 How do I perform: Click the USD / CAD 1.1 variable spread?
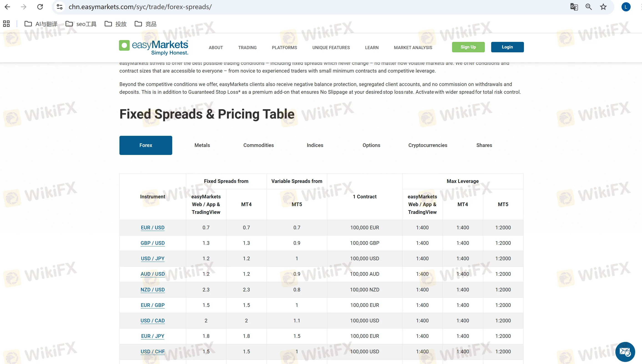pos(297,321)
